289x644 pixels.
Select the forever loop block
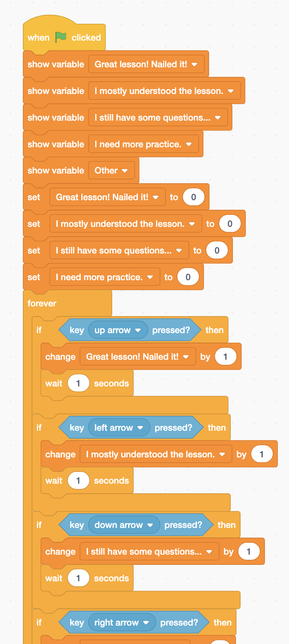pyautogui.click(x=42, y=304)
